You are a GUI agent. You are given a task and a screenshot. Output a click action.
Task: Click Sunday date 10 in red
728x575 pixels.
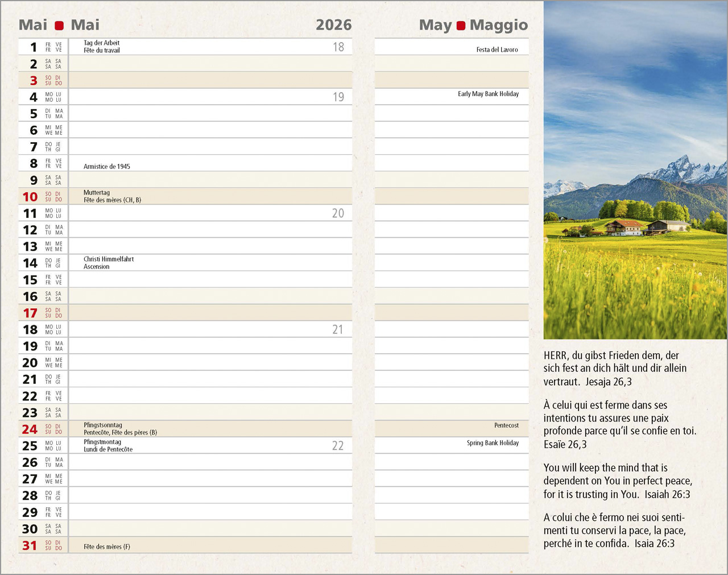[30, 197]
